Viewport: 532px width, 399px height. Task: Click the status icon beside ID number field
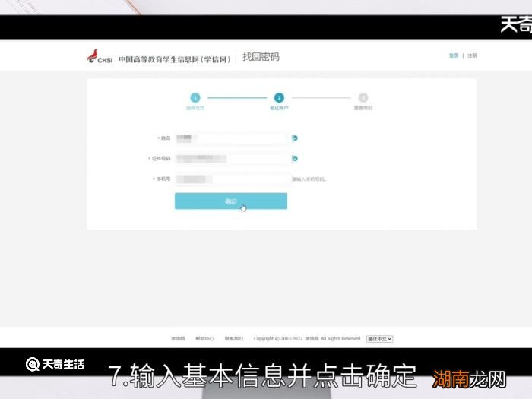click(x=295, y=158)
